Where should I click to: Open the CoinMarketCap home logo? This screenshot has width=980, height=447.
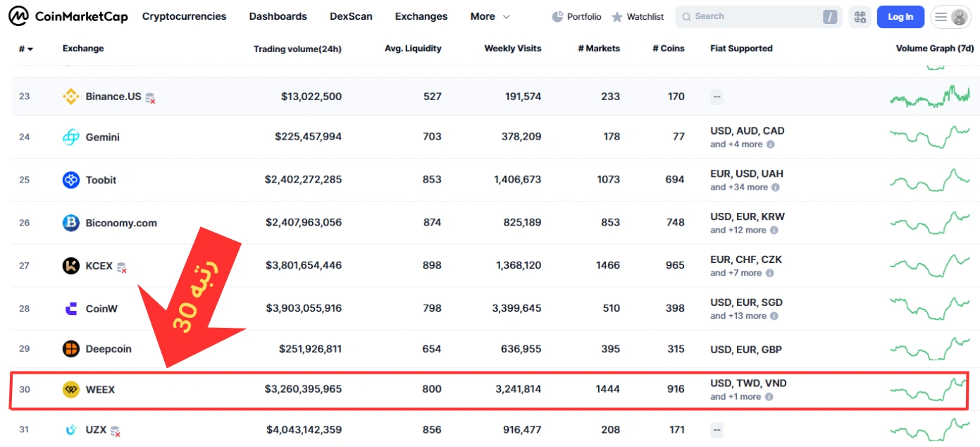click(68, 16)
